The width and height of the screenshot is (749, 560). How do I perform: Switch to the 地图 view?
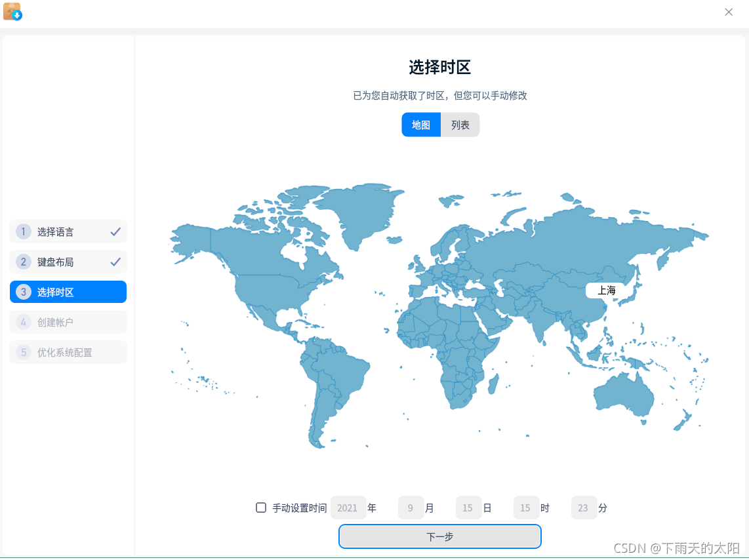coord(421,125)
